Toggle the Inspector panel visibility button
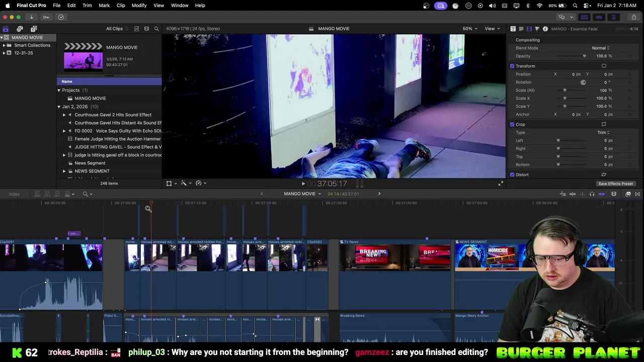 pyautogui.click(x=613, y=17)
